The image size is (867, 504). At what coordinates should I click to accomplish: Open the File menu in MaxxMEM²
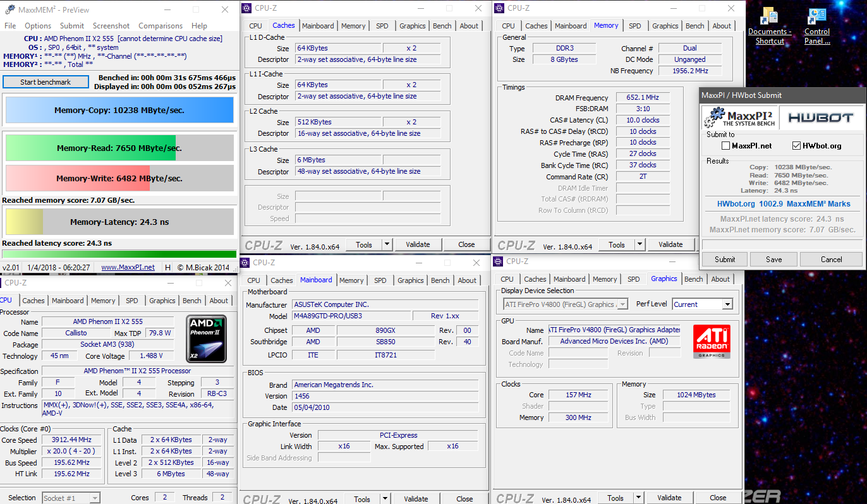10,26
